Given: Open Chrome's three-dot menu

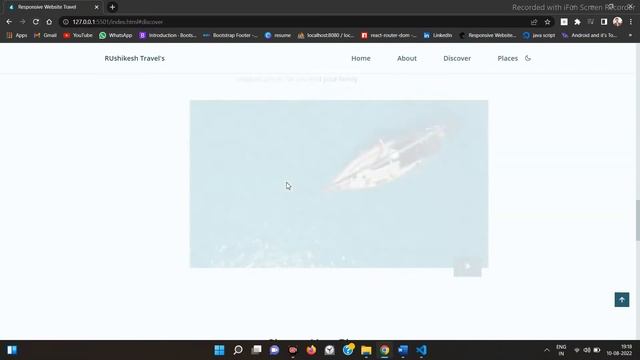Looking at the screenshot, I should point(631,22).
